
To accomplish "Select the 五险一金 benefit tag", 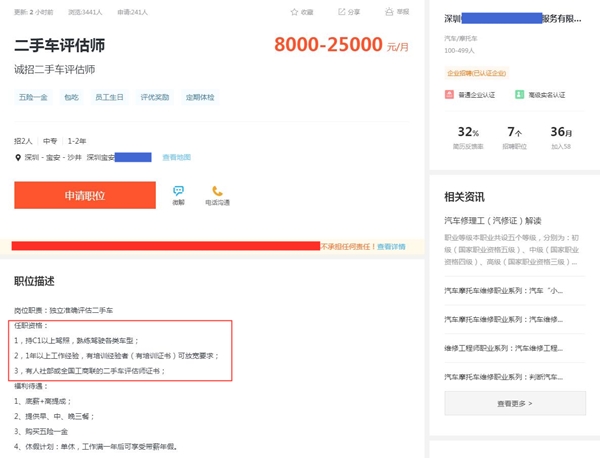I will click(x=32, y=97).
